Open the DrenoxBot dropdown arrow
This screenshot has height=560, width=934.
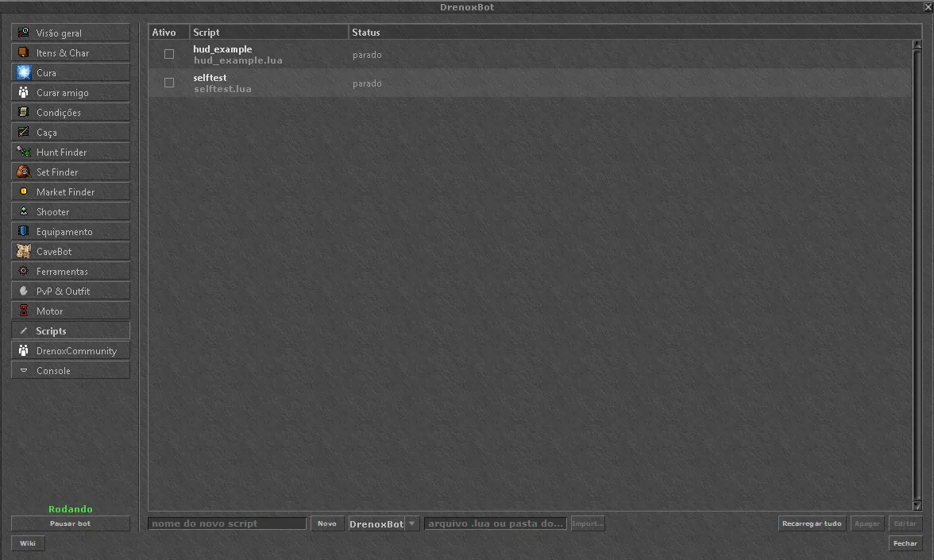411,523
